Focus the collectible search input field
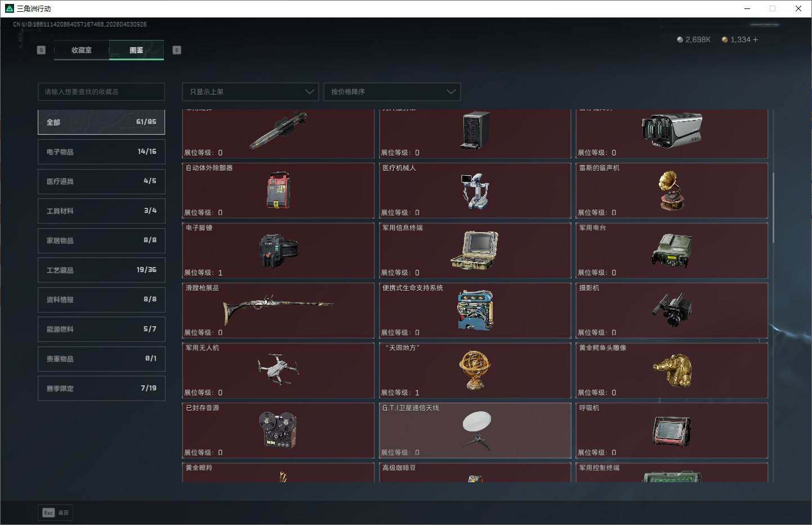The width and height of the screenshot is (812, 525). click(x=101, y=92)
